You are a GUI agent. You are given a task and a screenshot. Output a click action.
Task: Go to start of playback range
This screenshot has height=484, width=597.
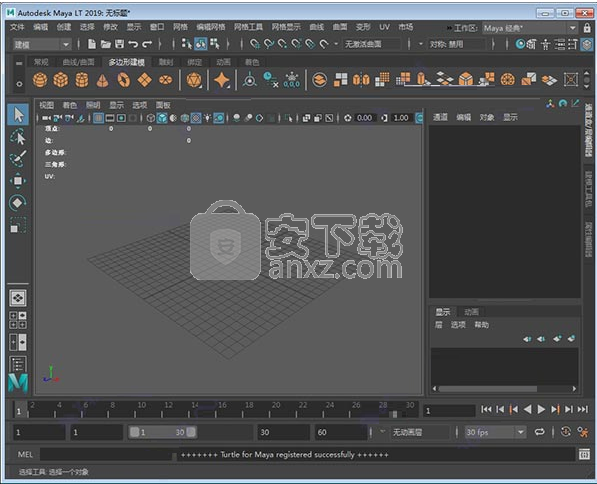click(x=486, y=409)
